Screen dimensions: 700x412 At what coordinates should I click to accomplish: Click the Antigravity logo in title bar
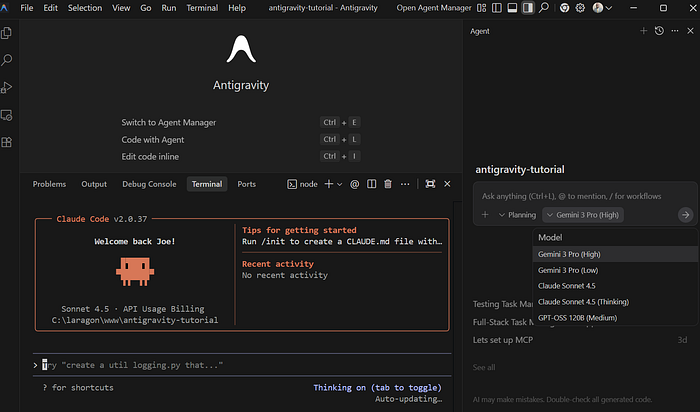[x=4, y=8]
